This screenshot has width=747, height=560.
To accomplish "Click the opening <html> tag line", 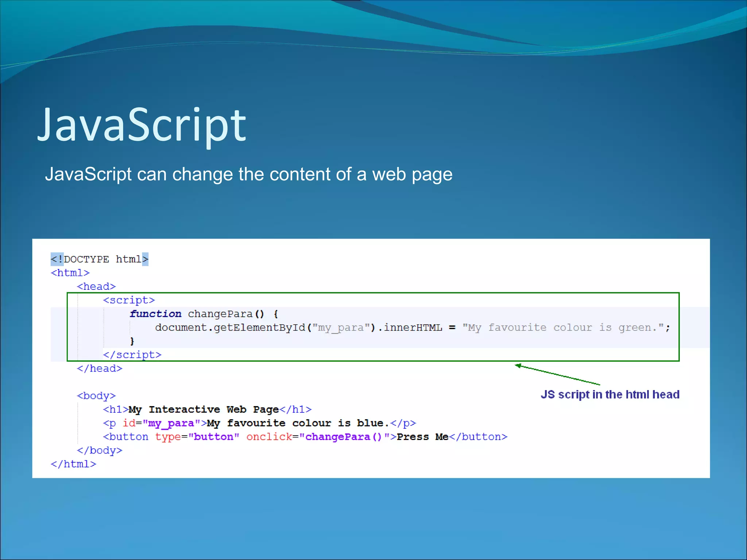I will (70, 273).
